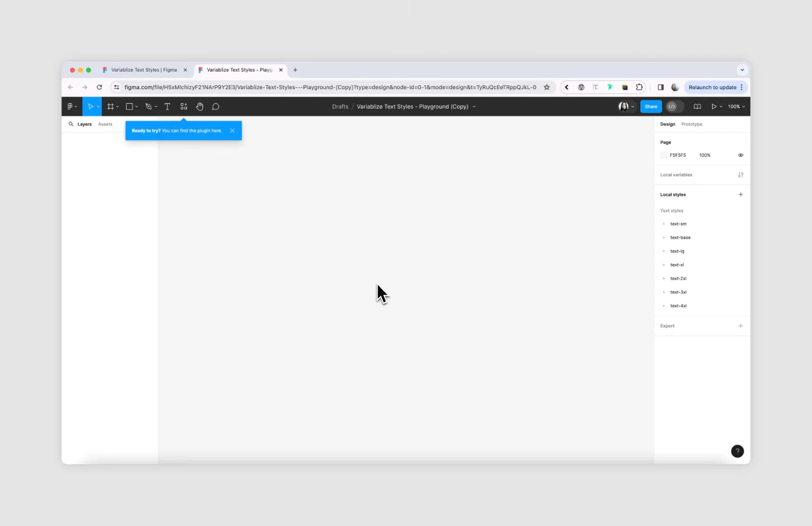Expand Frame tool options dropdown arrow
The height and width of the screenshot is (526, 812).
pos(117,107)
